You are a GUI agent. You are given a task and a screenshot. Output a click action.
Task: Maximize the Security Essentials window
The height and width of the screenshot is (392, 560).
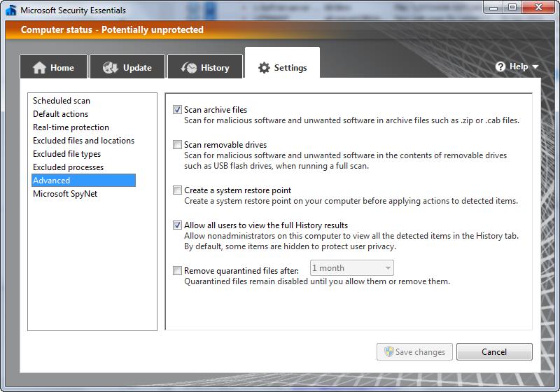tap(512, 8)
